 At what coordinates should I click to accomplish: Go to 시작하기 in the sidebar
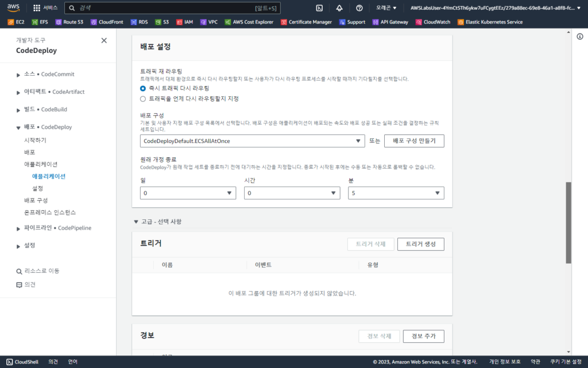click(35, 140)
